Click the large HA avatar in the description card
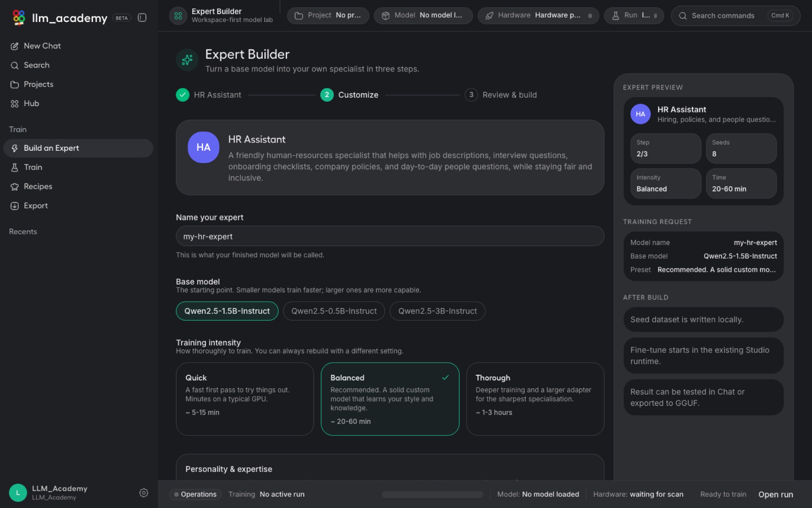812x508 pixels. 203,147
